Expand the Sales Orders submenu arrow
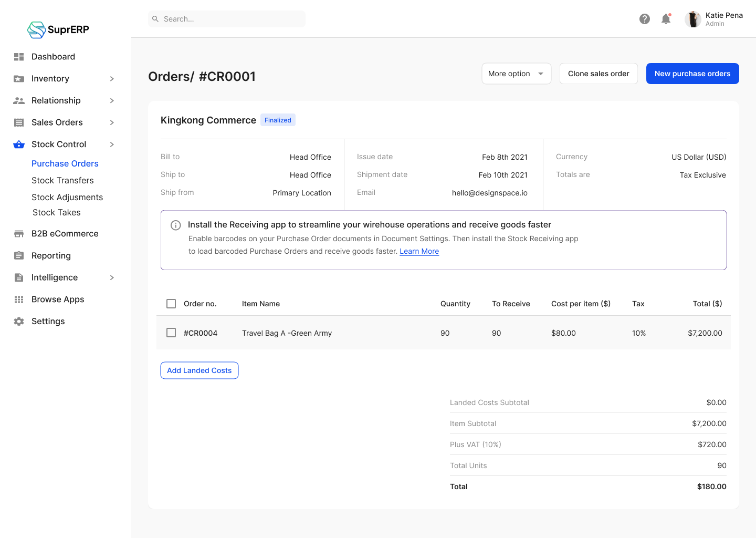Viewport: 756px width, 538px height. click(x=112, y=122)
